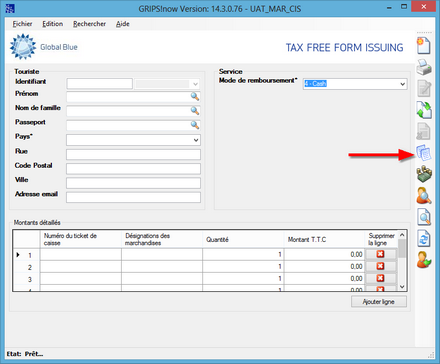Click the blue copy documents icon
Image resolution: width=440 pixels, height=364 pixels.
click(x=424, y=153)
